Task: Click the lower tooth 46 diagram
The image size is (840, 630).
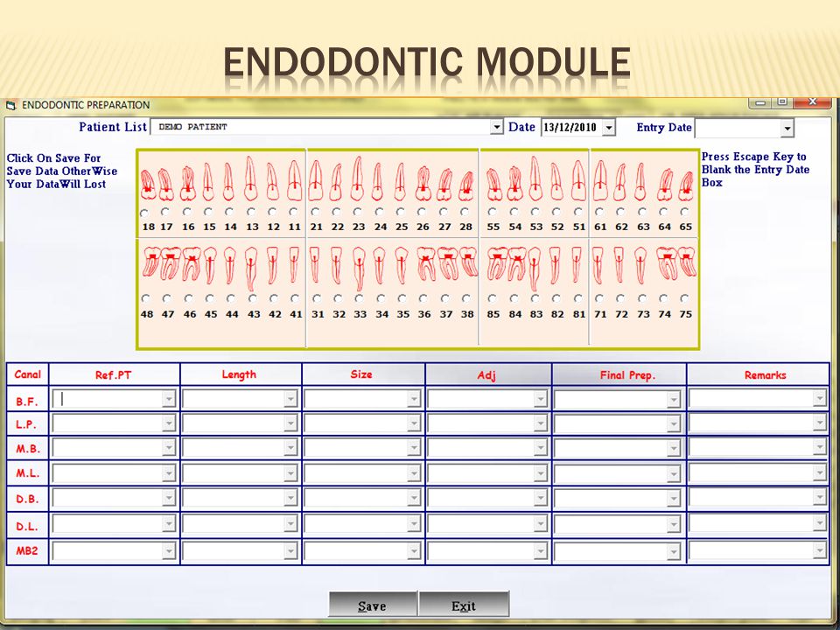Action: (x=192, y=263)
